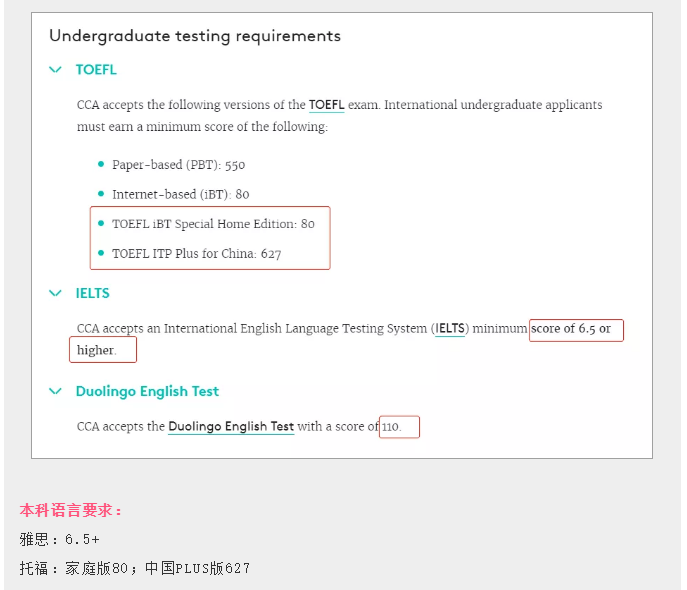
Task: Collapse the Duolingo English Test chevron
Action: point(55,391)
